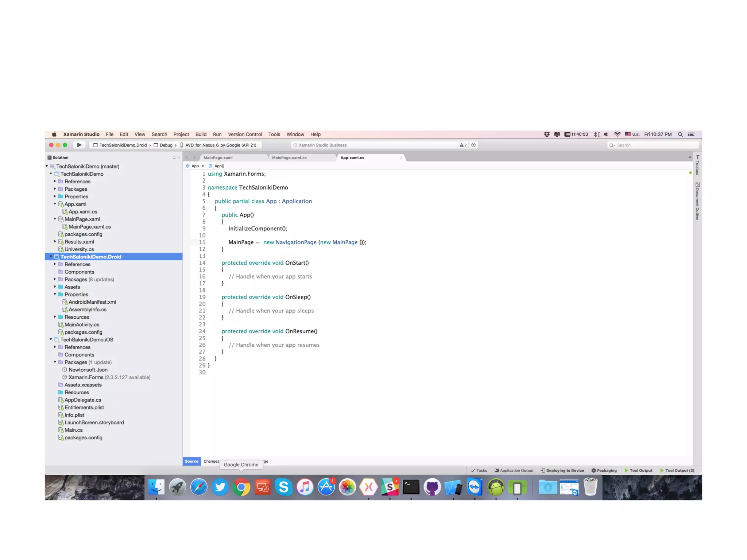Click navigate back arrow above editor
Screen dimensions: 747x560
[187, 158]
